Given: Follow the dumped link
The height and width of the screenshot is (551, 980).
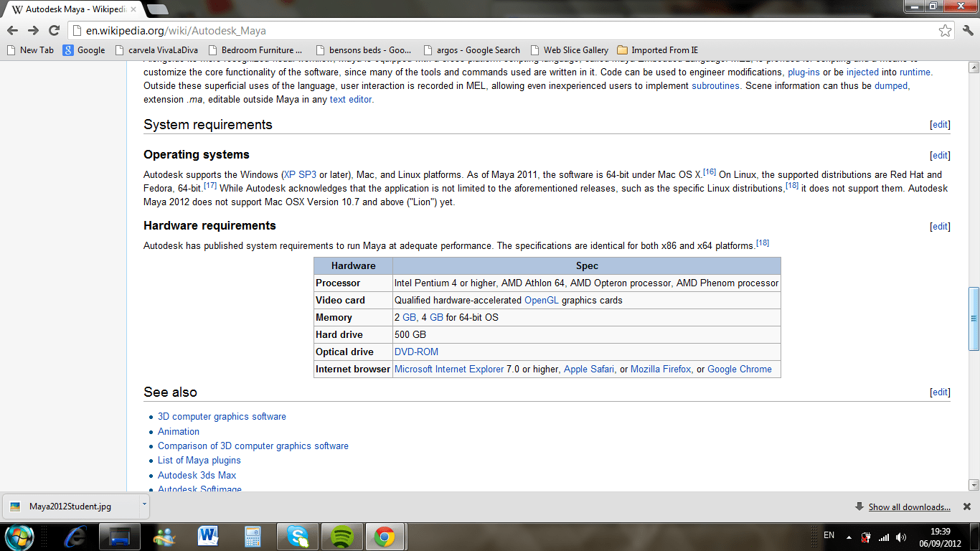Looking at the screenshot, I should pyautogui.click(x=891, y=86).
